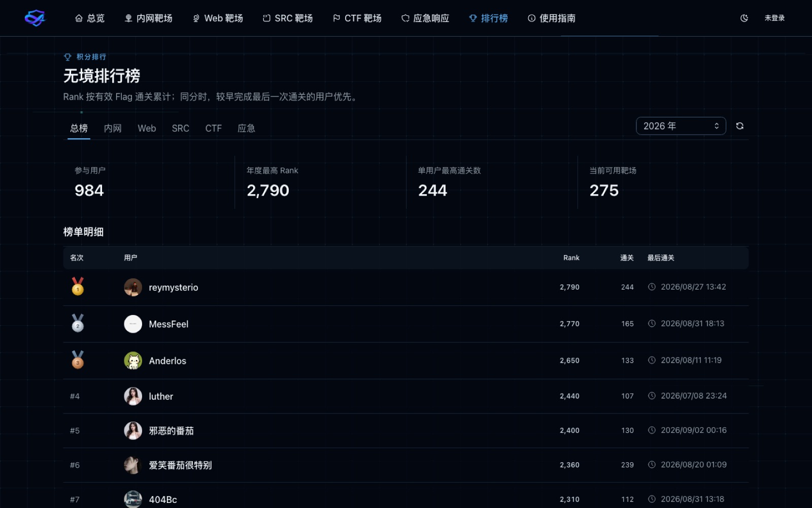The height and width of the screenshot is (508, 812).
Task: Click 爱笑番茄很特别's avatar
Action: pos(133,465)
